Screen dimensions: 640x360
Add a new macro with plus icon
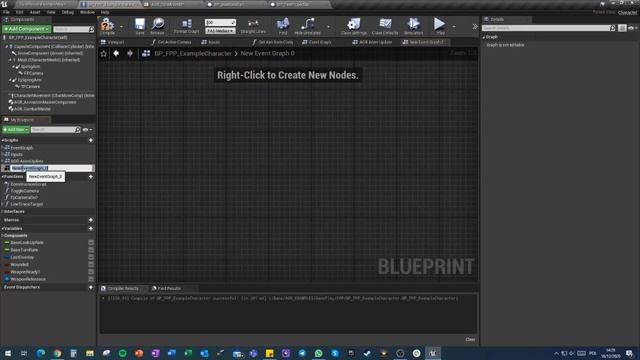coord(91,220)
